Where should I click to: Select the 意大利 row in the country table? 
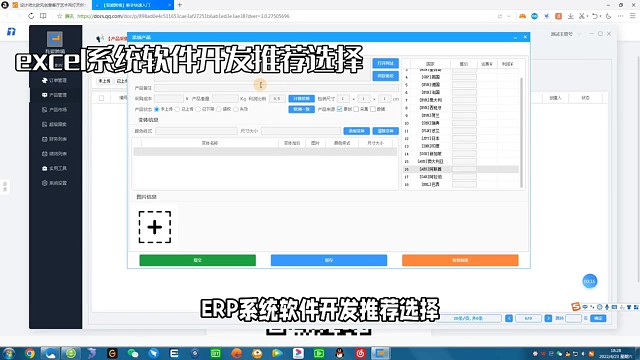(460, 100)
